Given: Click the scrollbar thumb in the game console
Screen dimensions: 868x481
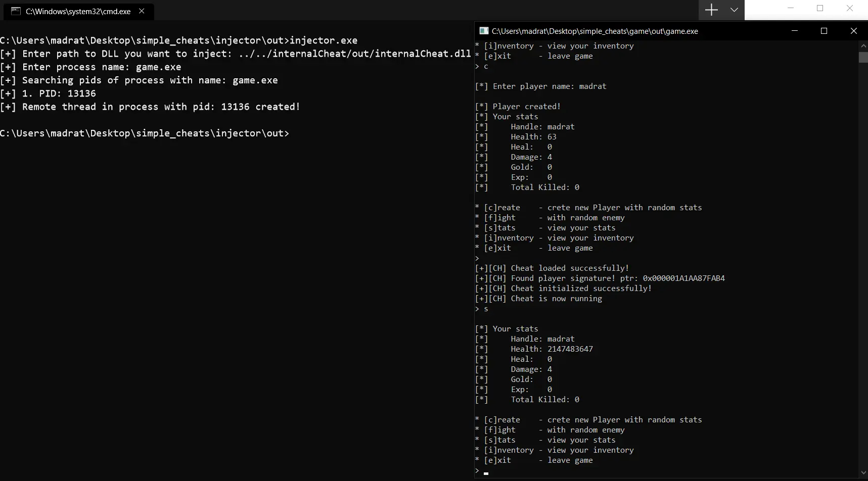Looking at the screenshot, I should click(863, 58).
